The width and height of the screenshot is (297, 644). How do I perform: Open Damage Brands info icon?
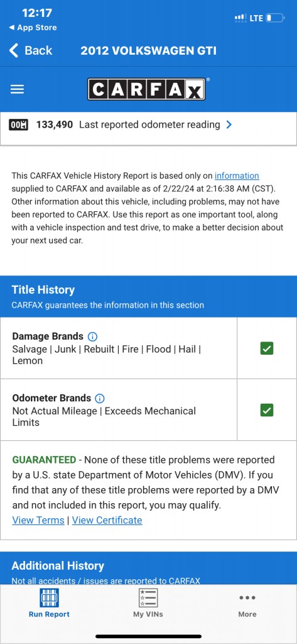click(93, 337)
